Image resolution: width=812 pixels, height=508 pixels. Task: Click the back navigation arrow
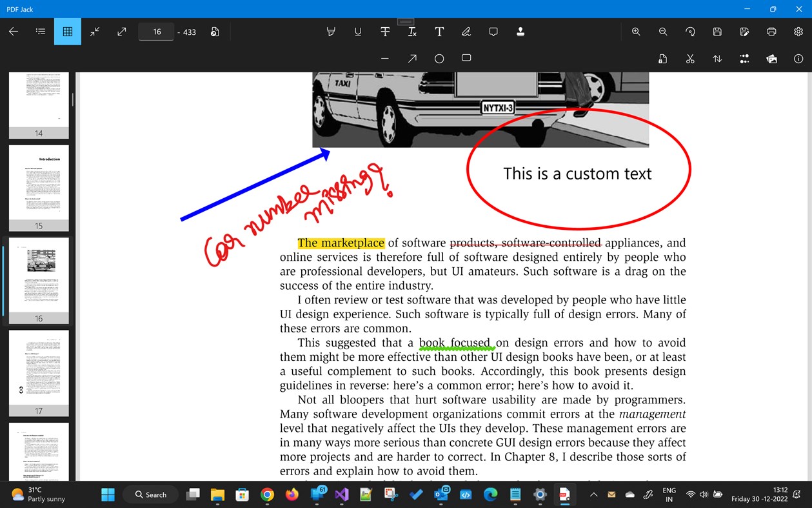click(x=14, y=31)
